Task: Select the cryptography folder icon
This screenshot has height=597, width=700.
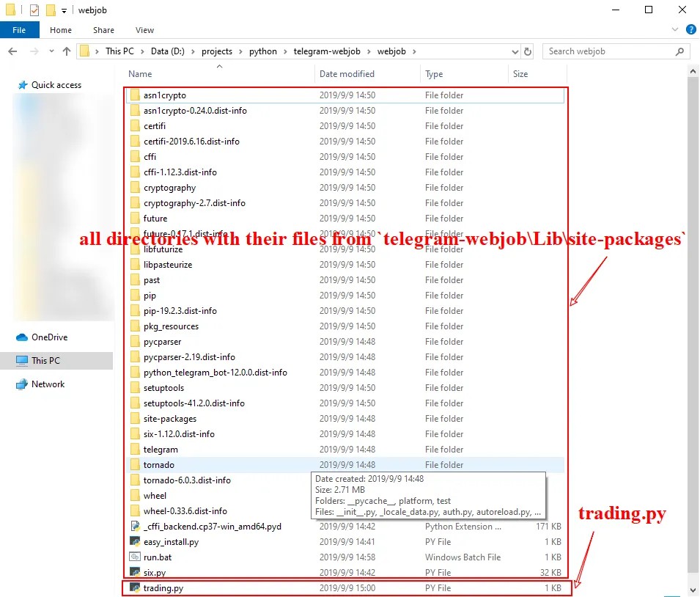Action: [135, 188]
